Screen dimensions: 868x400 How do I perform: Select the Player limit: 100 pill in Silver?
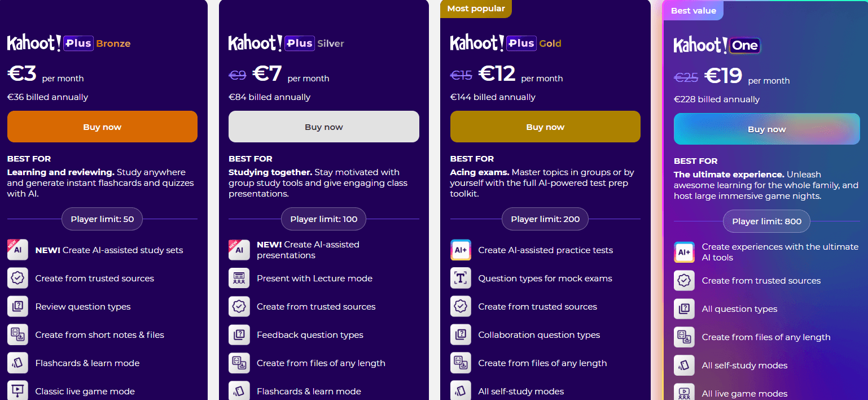tap(323, 219)
